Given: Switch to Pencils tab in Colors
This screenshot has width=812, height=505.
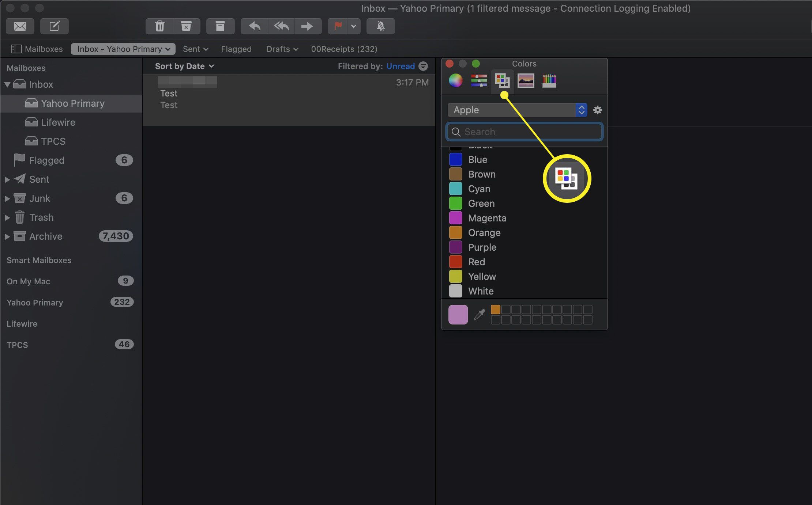Looking at the screenshot, I should coord(549,80).
